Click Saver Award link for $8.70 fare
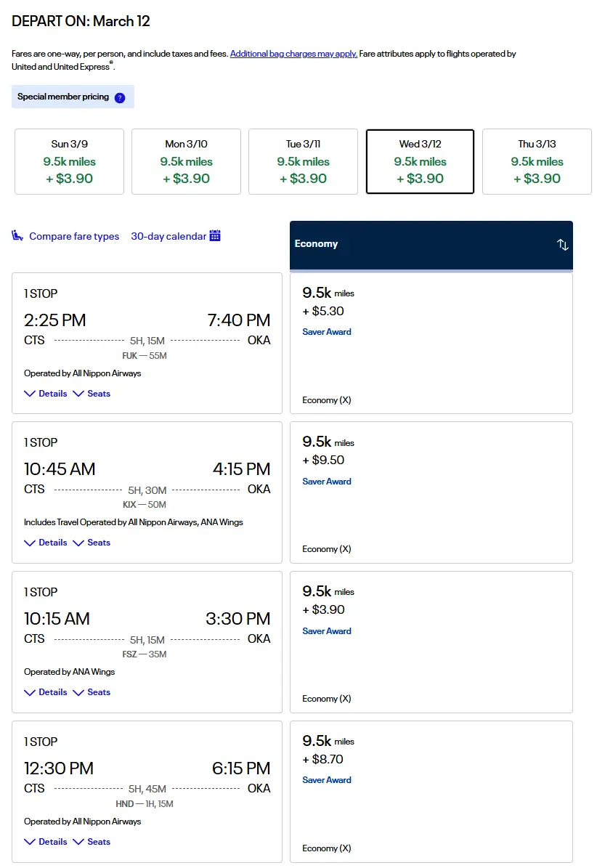The image size is (597, 868). click(x=327, y=780)
